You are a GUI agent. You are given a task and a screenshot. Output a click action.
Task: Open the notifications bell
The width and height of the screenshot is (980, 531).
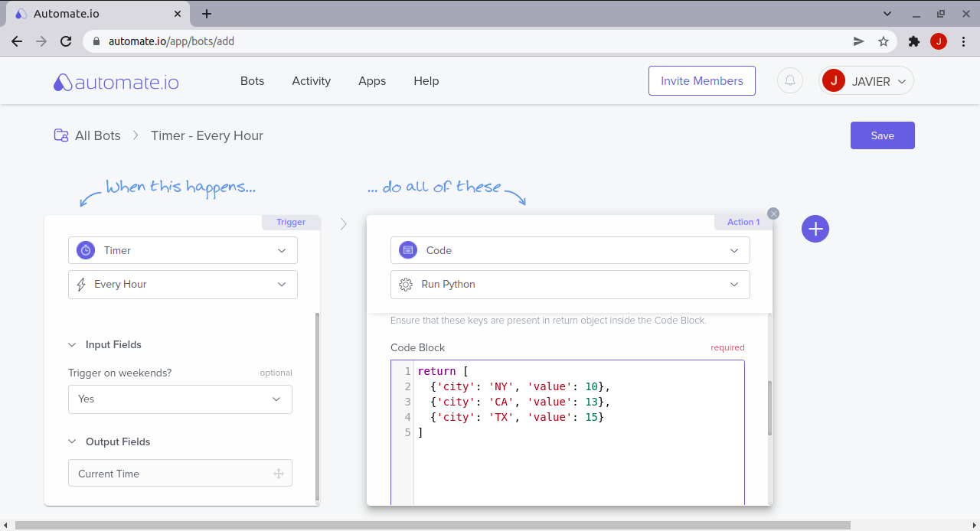tap(790, 80)
